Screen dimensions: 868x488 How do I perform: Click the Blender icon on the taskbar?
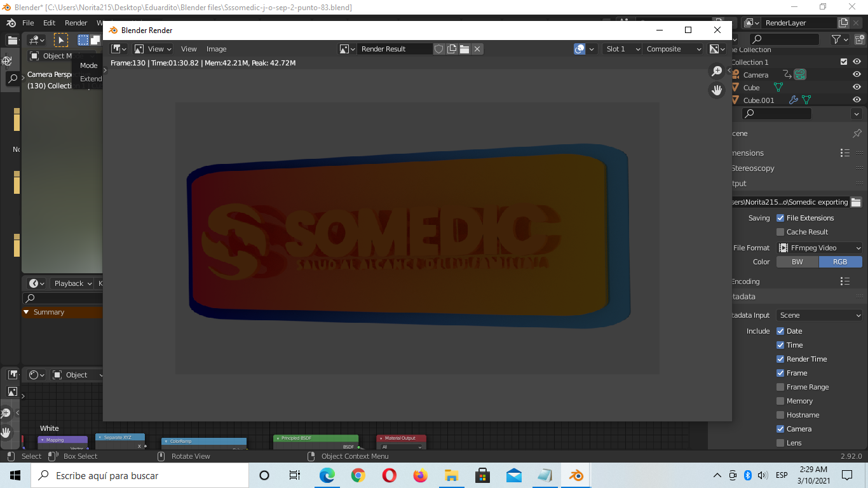576,475
